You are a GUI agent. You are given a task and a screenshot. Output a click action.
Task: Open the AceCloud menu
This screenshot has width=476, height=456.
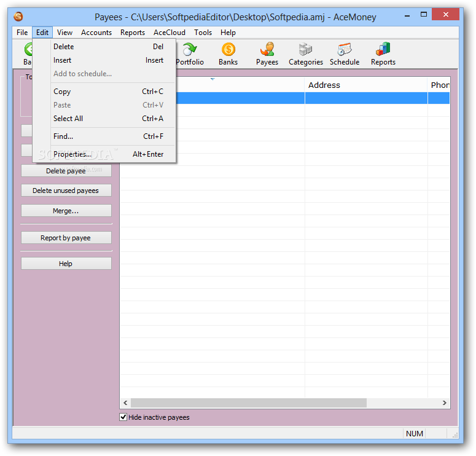pos(170,33)
